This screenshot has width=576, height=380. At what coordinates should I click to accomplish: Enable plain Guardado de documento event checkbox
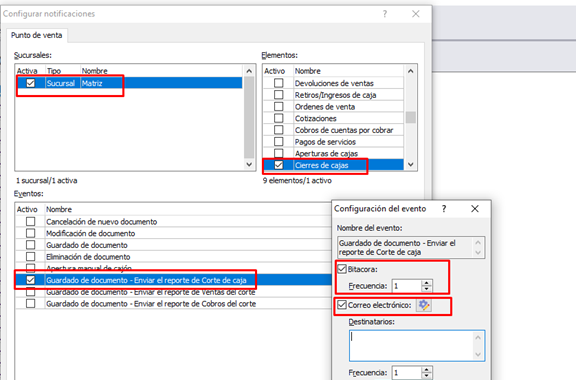point(30,245)
